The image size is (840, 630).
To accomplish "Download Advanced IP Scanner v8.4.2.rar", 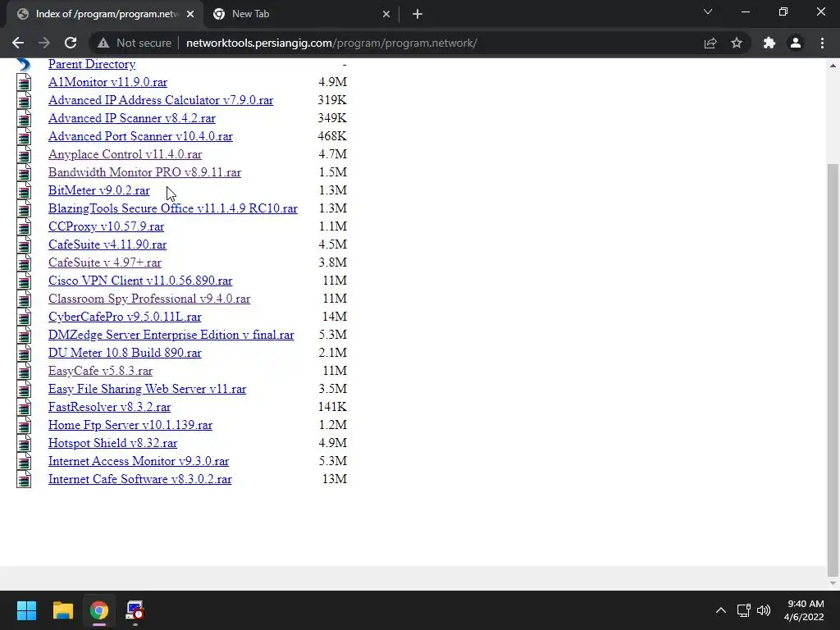I will [x=132, y=118].
